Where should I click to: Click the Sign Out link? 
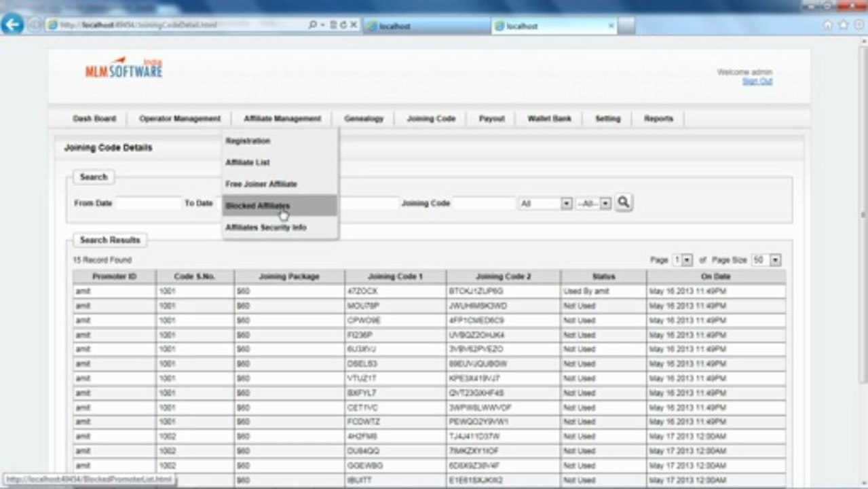click(x=757, y=81)
